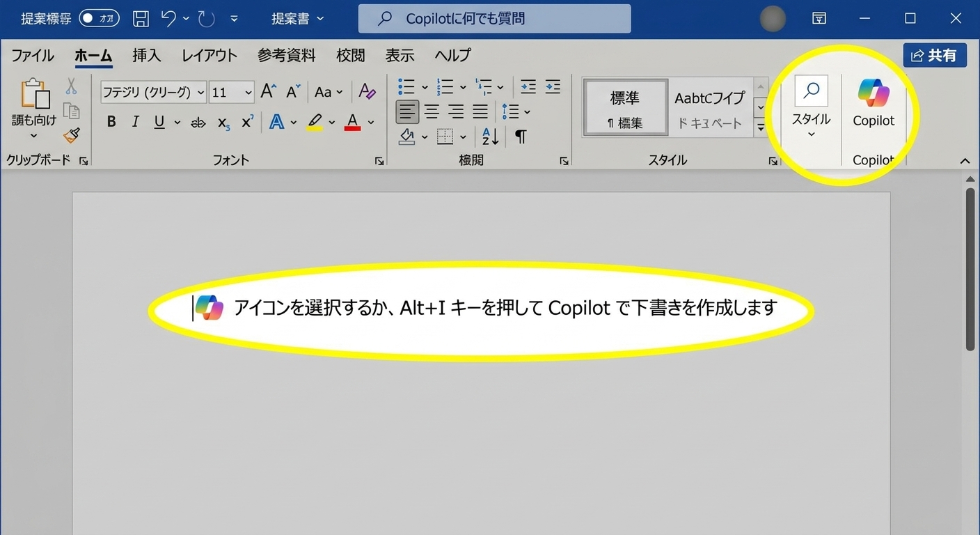Click the user account avatar

(x=773, y=19)
